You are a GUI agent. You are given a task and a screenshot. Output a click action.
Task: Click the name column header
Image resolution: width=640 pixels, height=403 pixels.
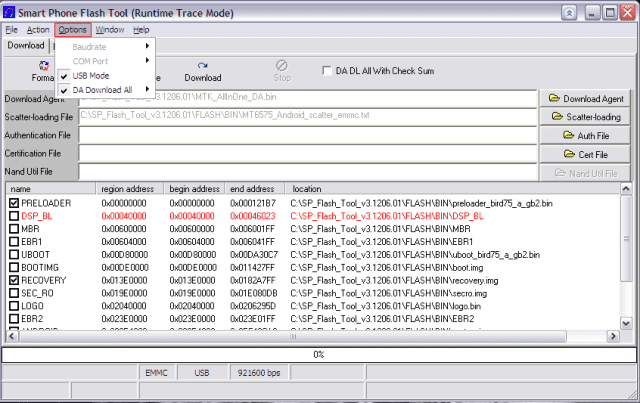pyautogui.click(x=51, y=189)
